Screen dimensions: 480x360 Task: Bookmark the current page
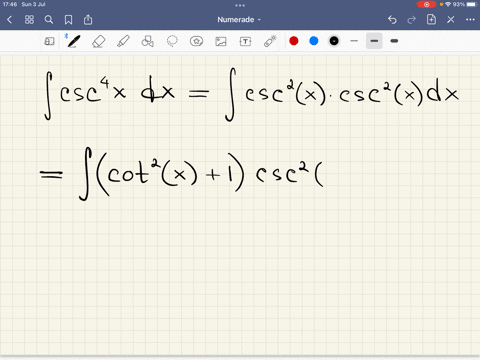click(68, 20)
